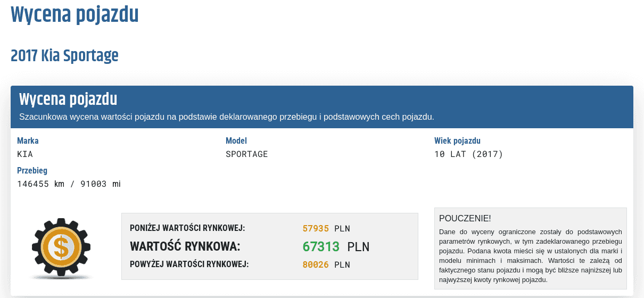Click the 'Przebieg' label

32,171
